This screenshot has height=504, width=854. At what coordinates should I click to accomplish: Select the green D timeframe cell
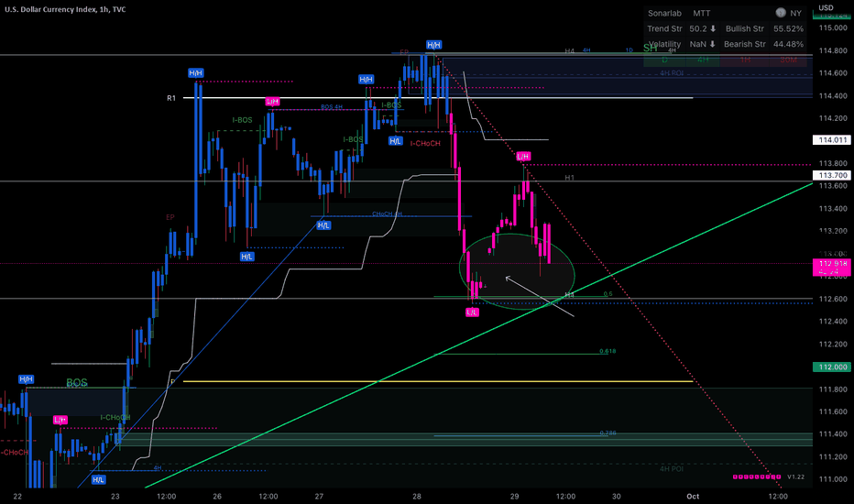664,60
